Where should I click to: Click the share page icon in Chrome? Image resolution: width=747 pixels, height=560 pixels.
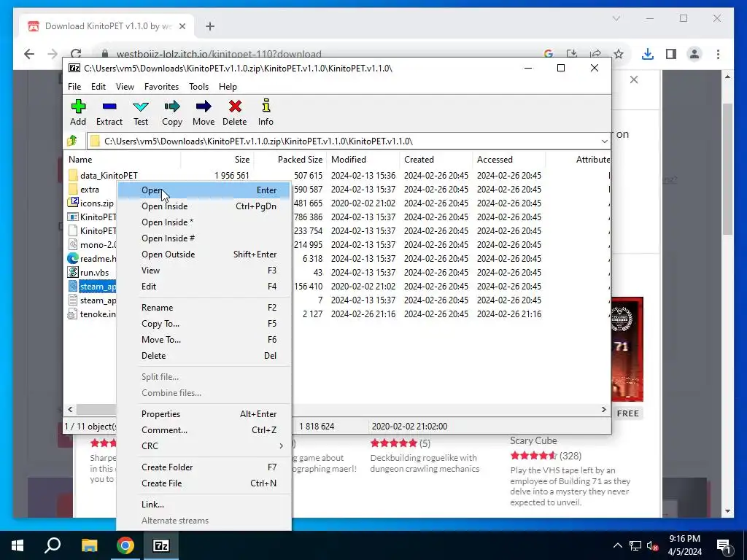595,54
